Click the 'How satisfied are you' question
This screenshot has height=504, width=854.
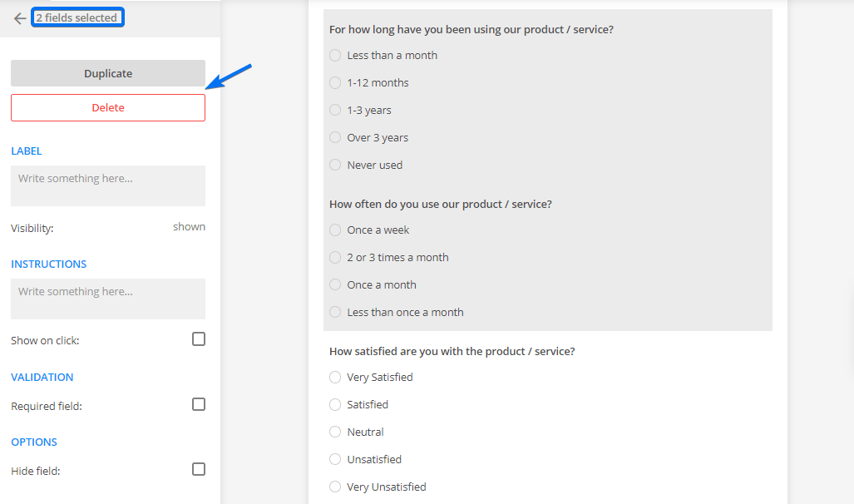coord(452,351)
